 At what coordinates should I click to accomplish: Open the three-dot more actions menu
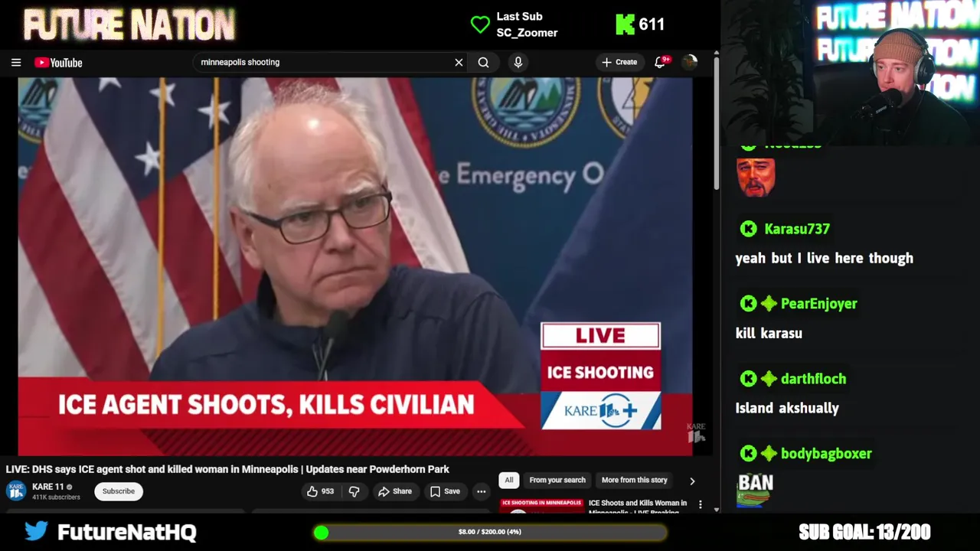481,491
